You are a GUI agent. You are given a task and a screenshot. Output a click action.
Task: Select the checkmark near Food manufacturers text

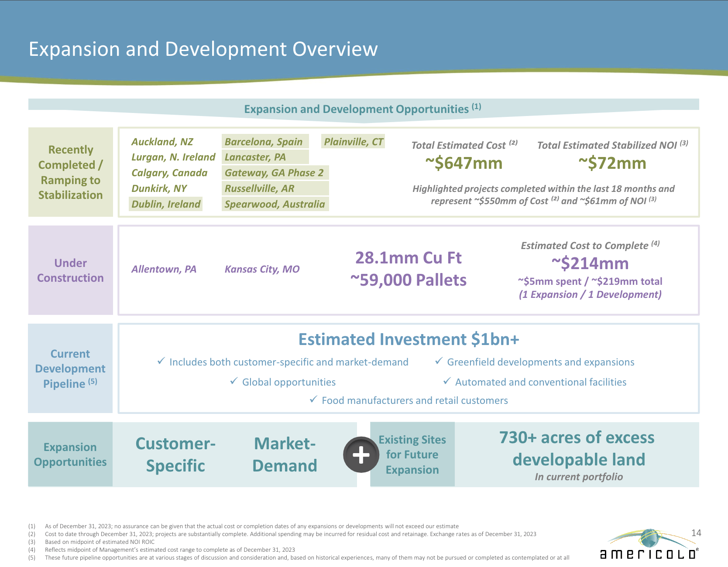312,400
